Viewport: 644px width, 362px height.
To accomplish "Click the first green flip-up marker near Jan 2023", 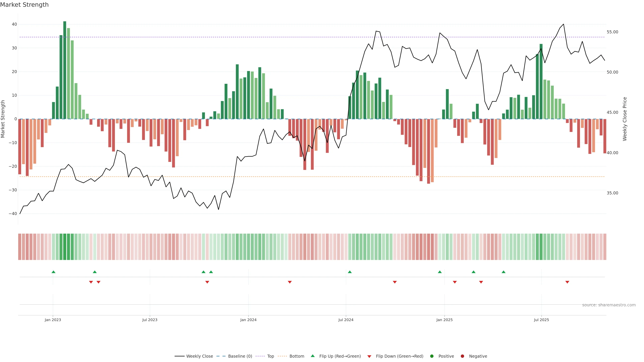I will tap(53, 272).
